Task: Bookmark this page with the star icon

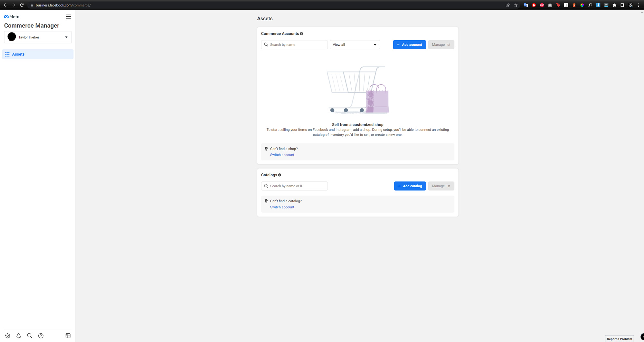Action: coord(516,5)
